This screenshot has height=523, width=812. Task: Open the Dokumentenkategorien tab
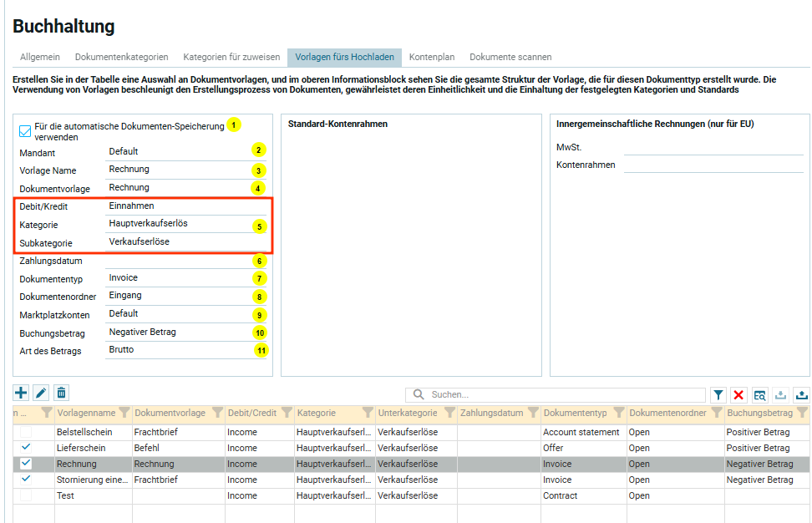tap(121, 57)
